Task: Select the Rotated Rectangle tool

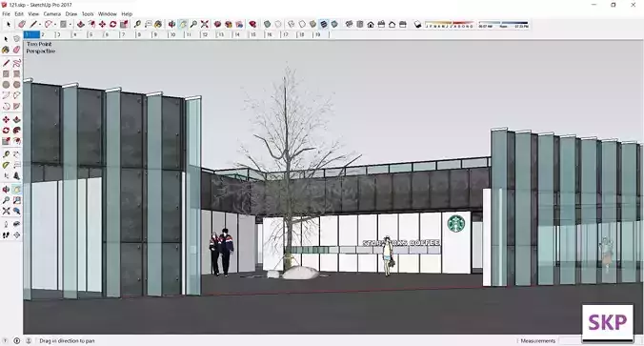Action: tap(16, 74)
